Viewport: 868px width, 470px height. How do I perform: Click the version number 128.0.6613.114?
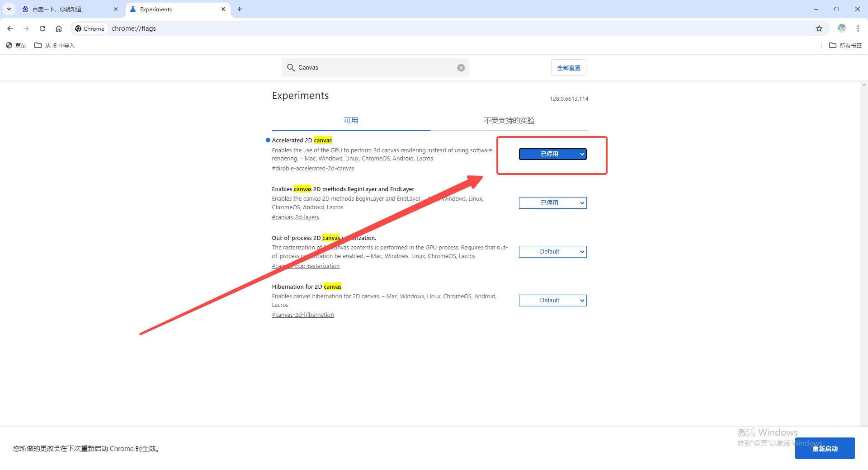pyautogui.click(x=569, y=99)
